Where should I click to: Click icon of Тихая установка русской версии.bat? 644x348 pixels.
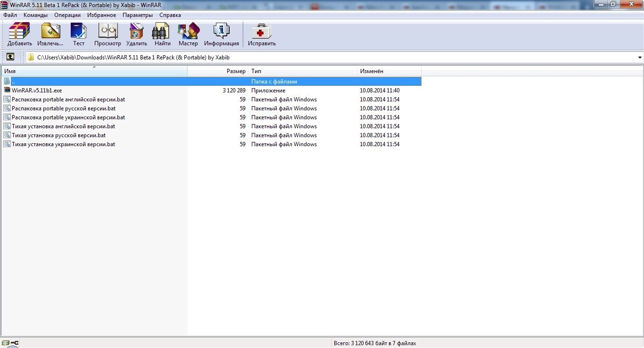(7, 135)
